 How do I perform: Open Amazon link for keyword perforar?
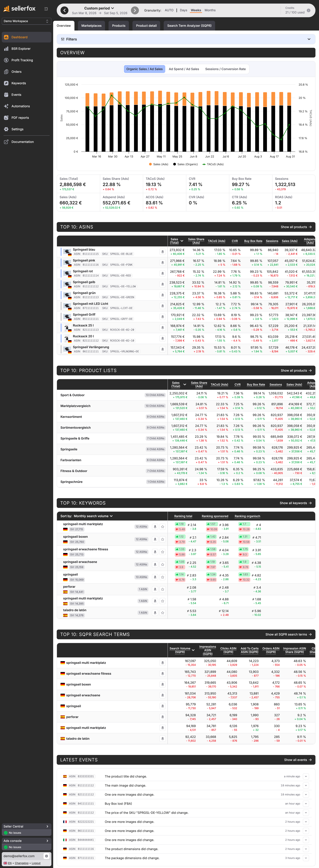[x=155, y=589]
